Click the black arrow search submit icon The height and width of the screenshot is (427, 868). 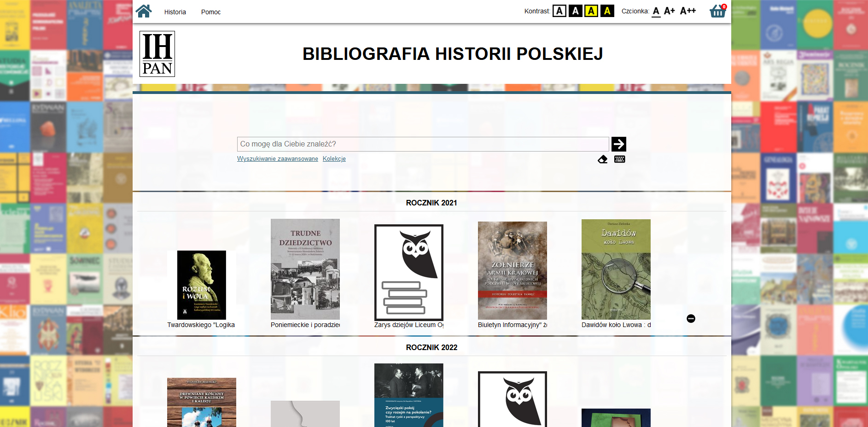click(x=619, y=144)
